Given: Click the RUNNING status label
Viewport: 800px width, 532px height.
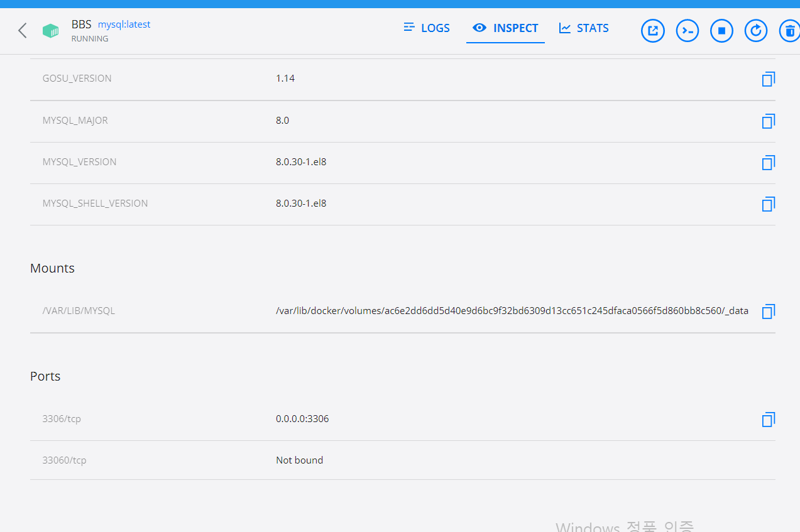Looking at the screenshot, I should [x=90, y=39].
